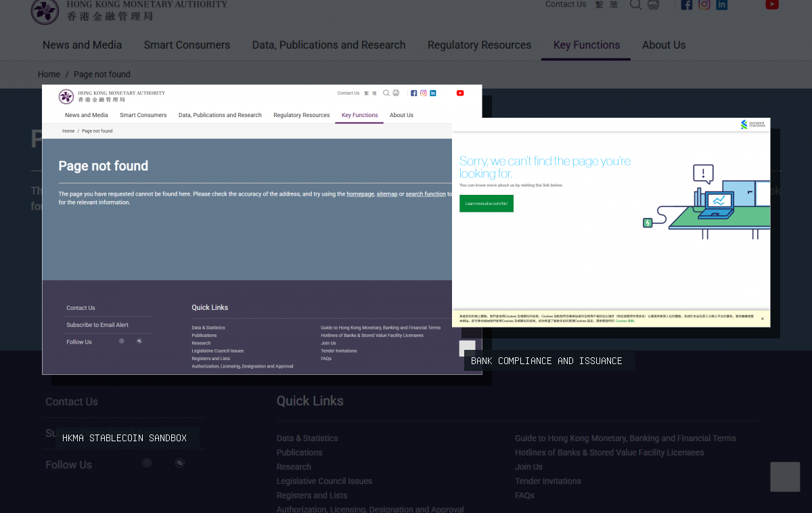This screenshot has height=513, width=812.
Task: Open the YouTube icon in the inset HKMA header
Action: (x=460, y=93)
